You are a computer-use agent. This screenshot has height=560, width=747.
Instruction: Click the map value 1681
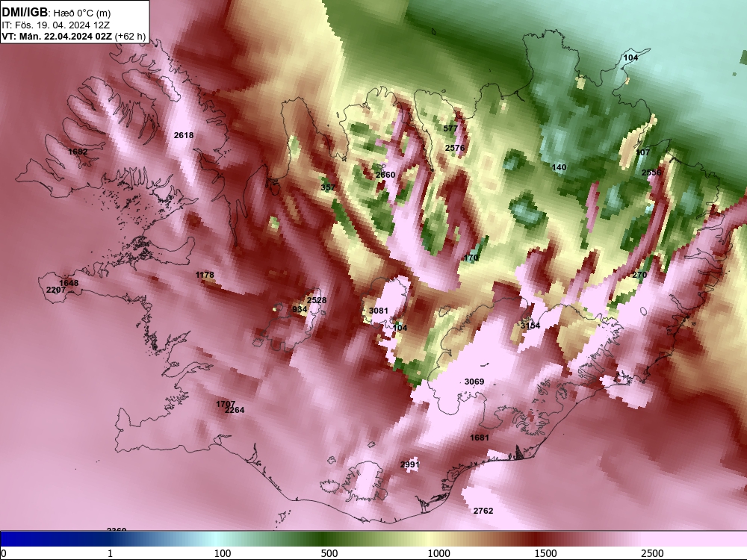pos(480,438)
